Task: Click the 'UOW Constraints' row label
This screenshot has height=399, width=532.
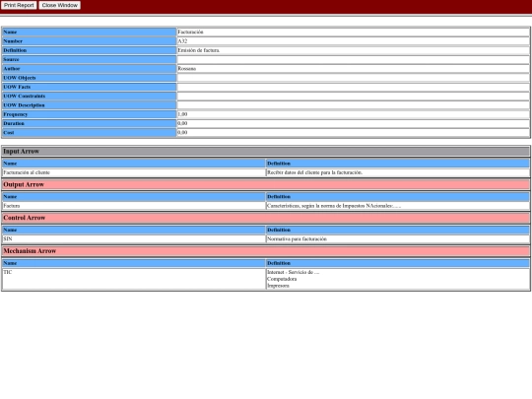Action: coord(89,96)
